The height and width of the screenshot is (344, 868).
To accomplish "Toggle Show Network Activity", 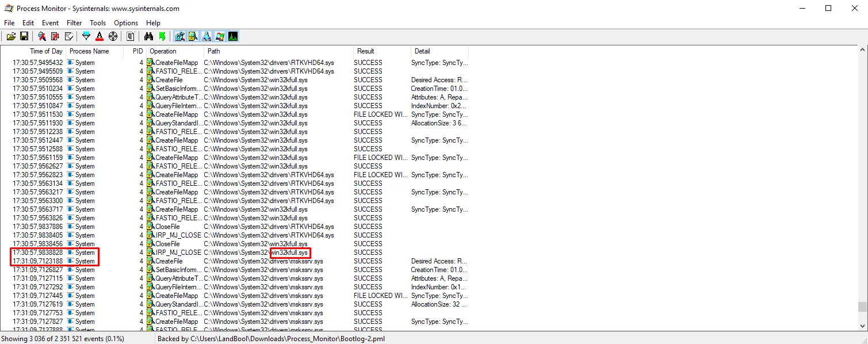I will pyautogui.click(x=206, y=36).
